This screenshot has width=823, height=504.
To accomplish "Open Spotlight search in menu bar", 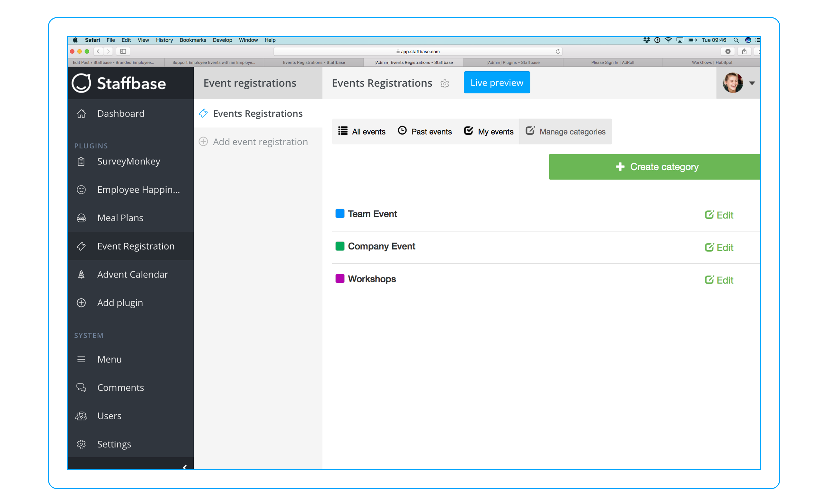I will click(x=736, y=40).
